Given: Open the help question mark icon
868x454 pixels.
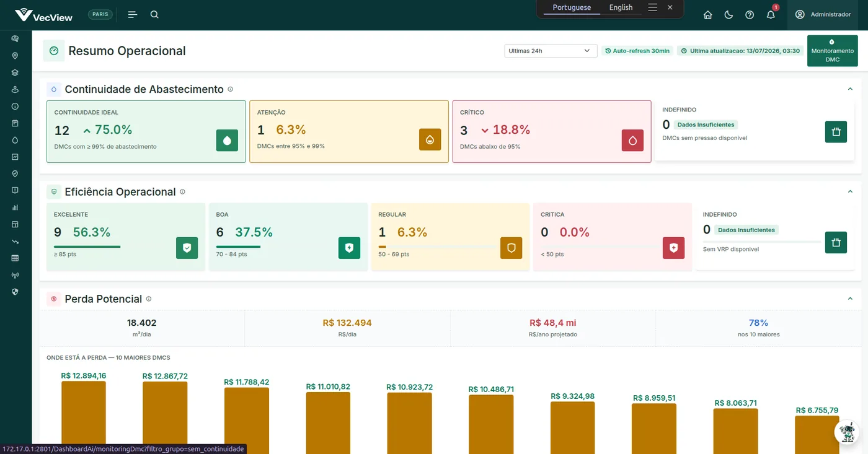Looking at the screenshot, I should click(750, 15).
